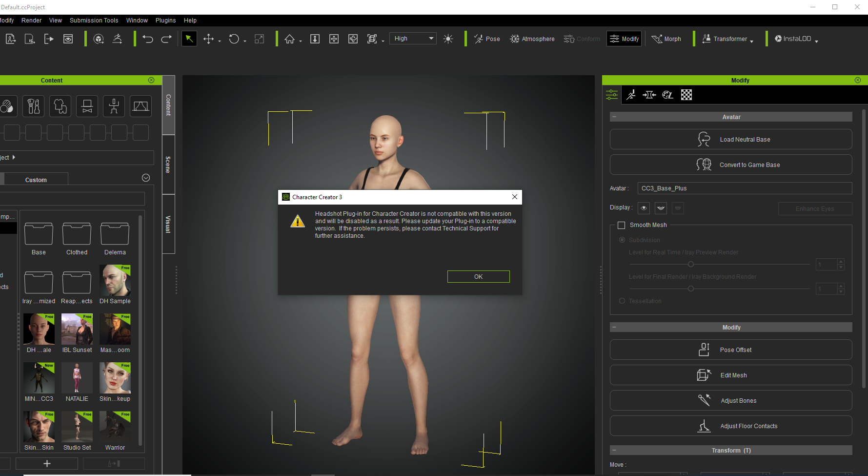
Task: Toggle the teeth Display button
Action: (x=661, y=208)
